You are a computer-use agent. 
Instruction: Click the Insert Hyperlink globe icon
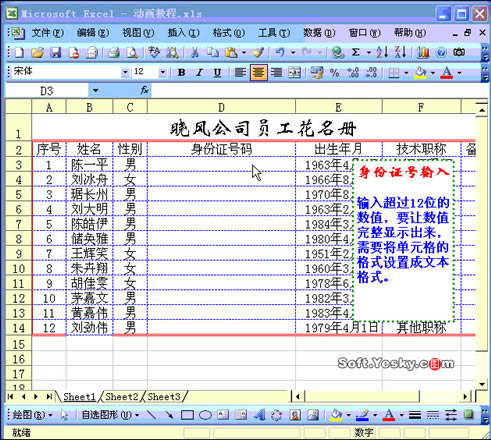[x=338, y=52]
